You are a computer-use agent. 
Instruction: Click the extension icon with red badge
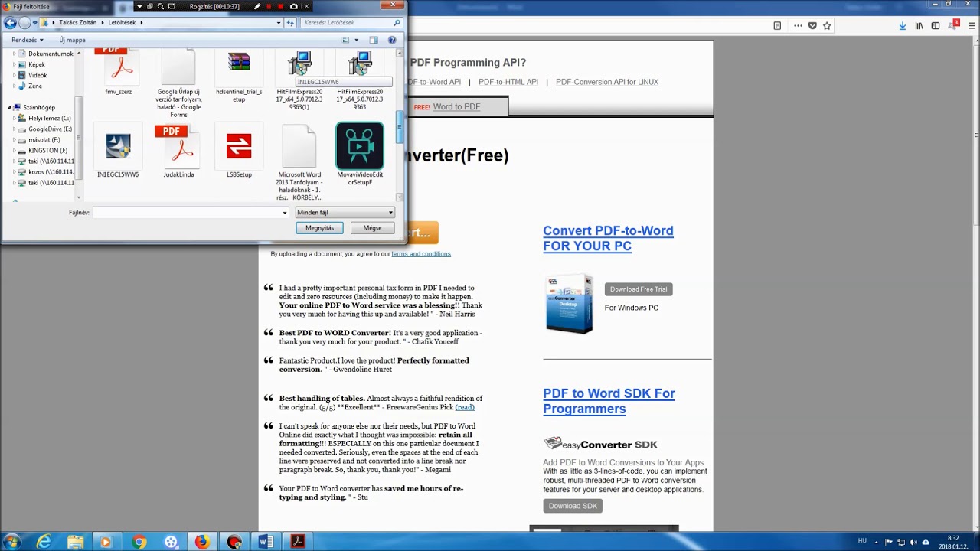point(953,25)
